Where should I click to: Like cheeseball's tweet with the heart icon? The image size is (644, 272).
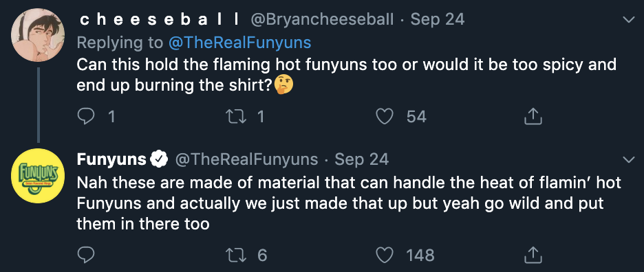(x=385, y=117)
